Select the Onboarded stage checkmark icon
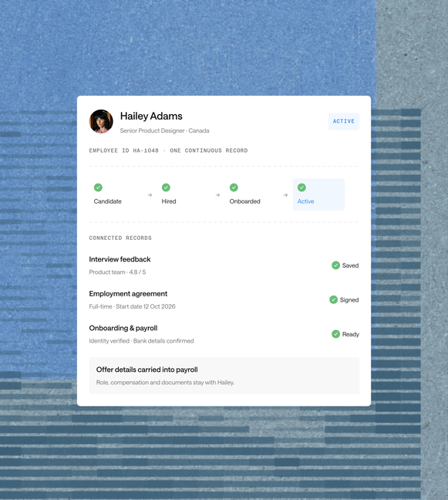Image resolution: width=448 pixels, height=500 pixels. 234,187
